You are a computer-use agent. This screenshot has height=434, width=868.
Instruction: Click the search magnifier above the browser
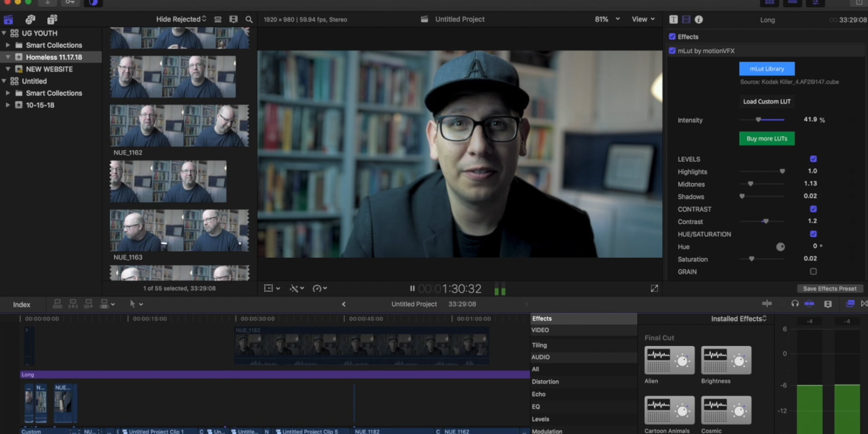click(x=249, y=19)
